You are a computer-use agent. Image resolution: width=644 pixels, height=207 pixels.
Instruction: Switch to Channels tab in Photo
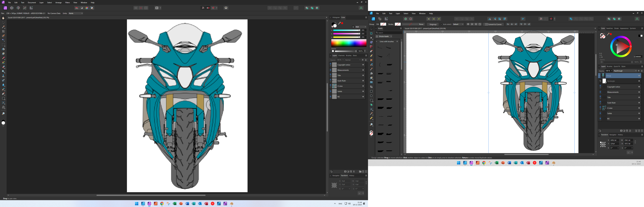pyautogui.click(x=341, y=55)
